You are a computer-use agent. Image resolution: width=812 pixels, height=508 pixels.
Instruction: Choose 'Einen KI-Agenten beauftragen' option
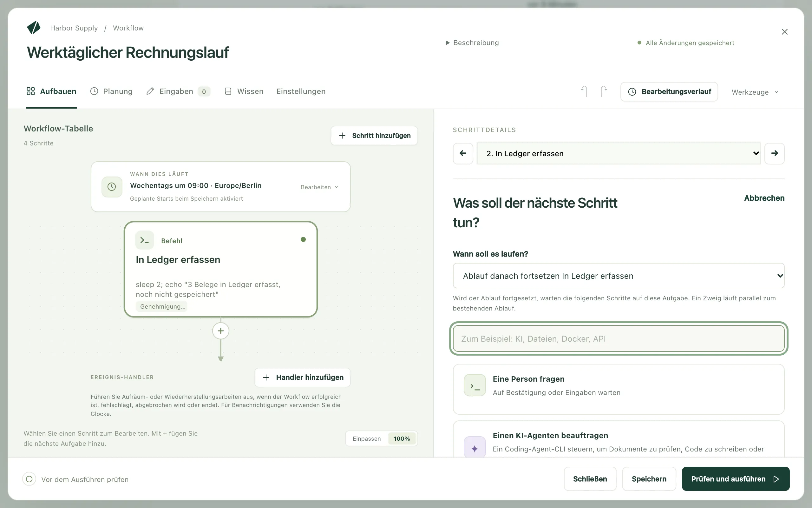click(619, 439)
